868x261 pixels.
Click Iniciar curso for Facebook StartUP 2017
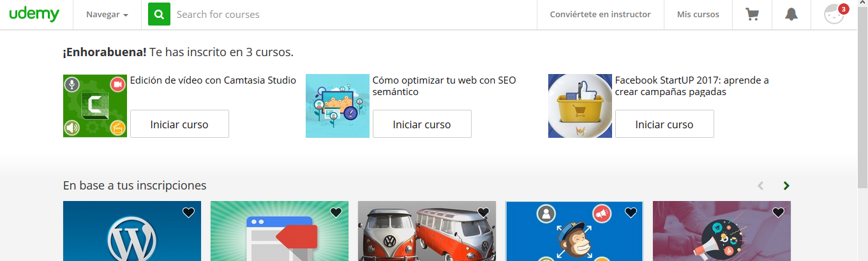[x=664, y=124]
